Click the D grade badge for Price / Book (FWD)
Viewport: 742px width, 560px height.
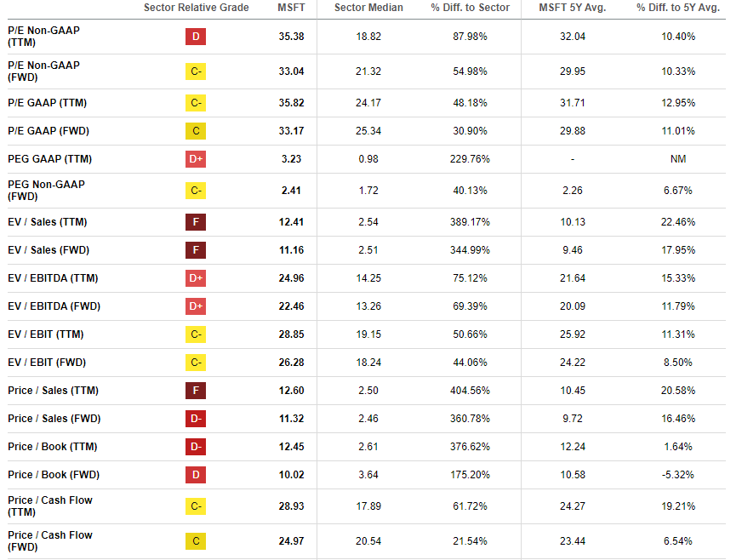196,475
